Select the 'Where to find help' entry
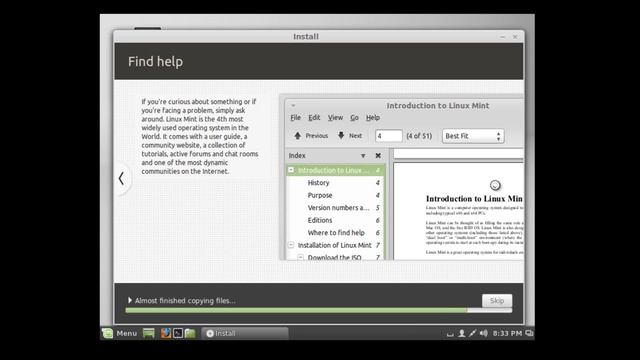The width and height of the screenshot is (640, 360). pyautogui.click(x=336, y=233)
